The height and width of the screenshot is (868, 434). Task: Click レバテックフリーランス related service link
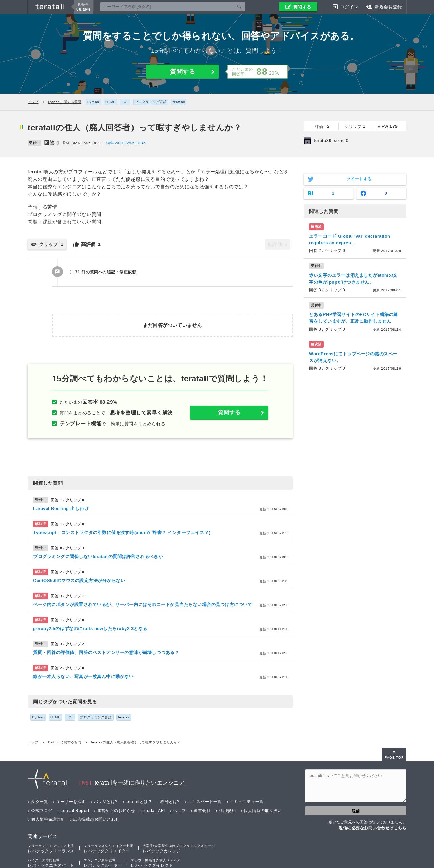[x=51, y=851]
